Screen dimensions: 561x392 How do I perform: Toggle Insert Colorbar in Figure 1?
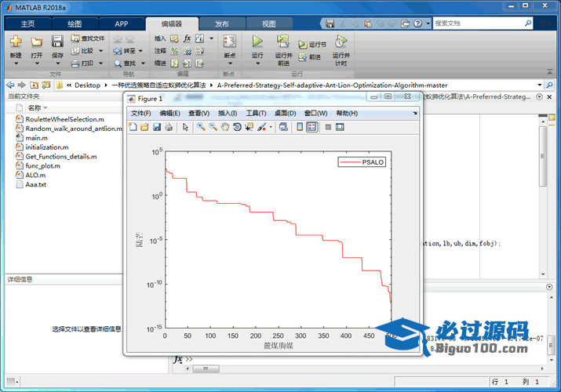[x=300, y=127]
